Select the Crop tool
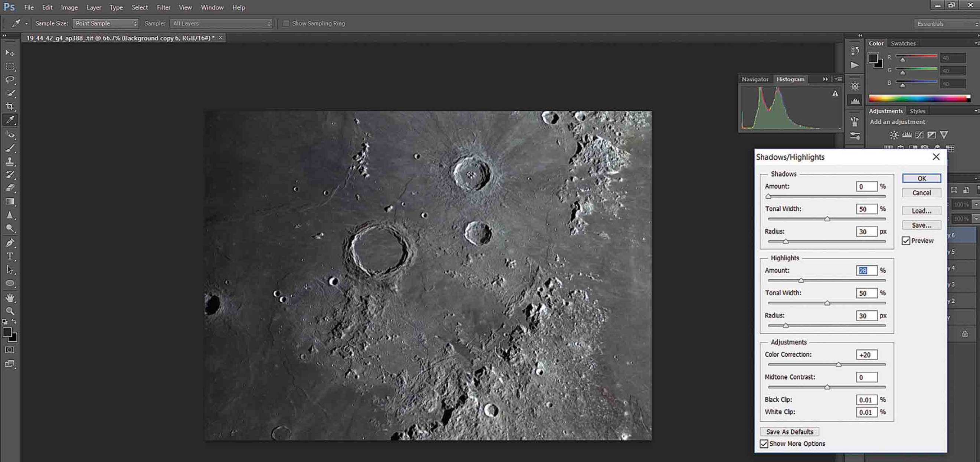Viewport: 980px width, 462px height. pyautogui.click(x=10, y=107)
